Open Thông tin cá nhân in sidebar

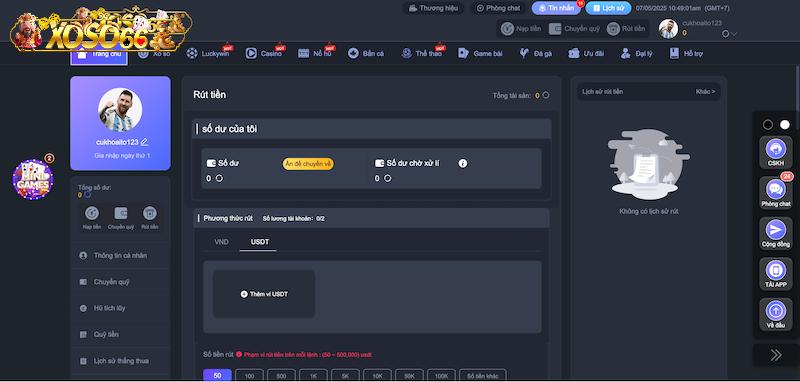pyautogui.click(x=120, y=256)
